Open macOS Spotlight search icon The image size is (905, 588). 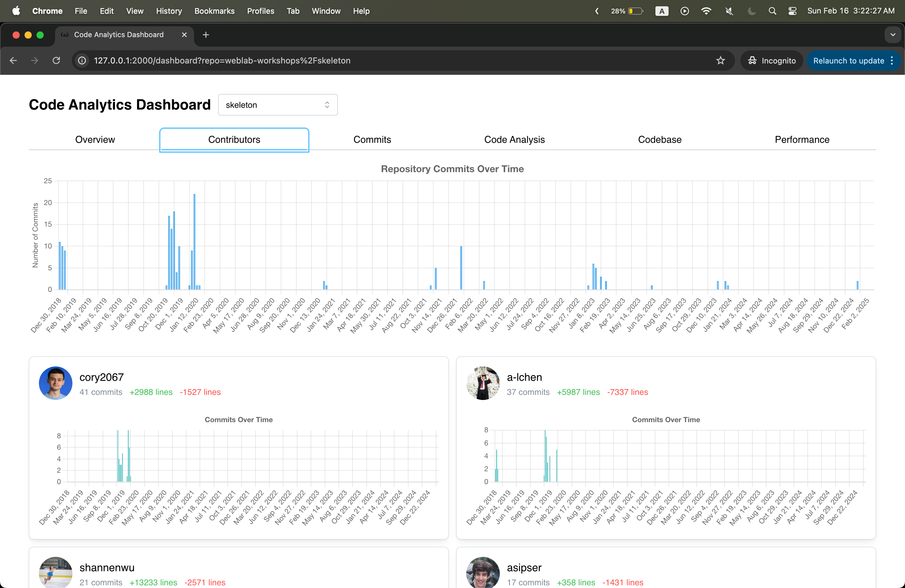(x=772, y=11)
